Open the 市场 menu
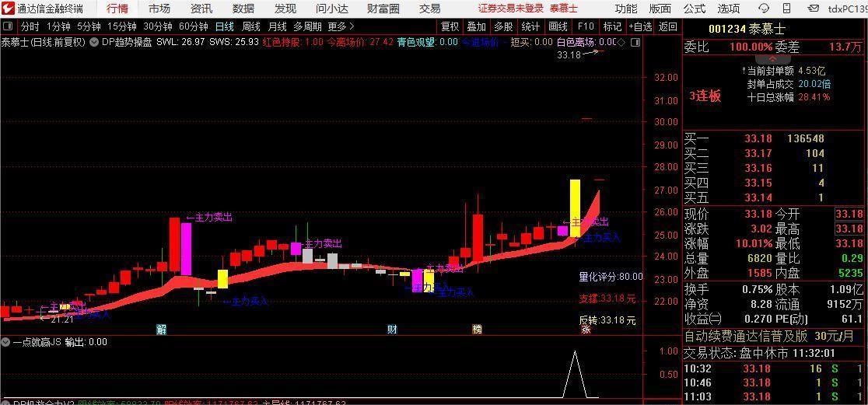This screenshot has width=868, height=405. (x=159, y=9)
